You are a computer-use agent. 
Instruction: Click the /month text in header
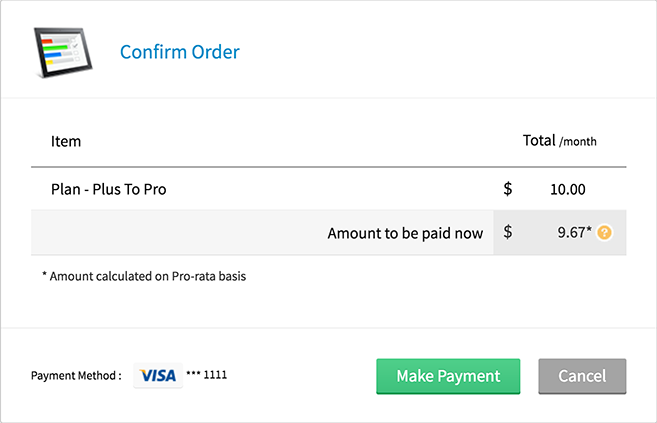tap(578, 142)
